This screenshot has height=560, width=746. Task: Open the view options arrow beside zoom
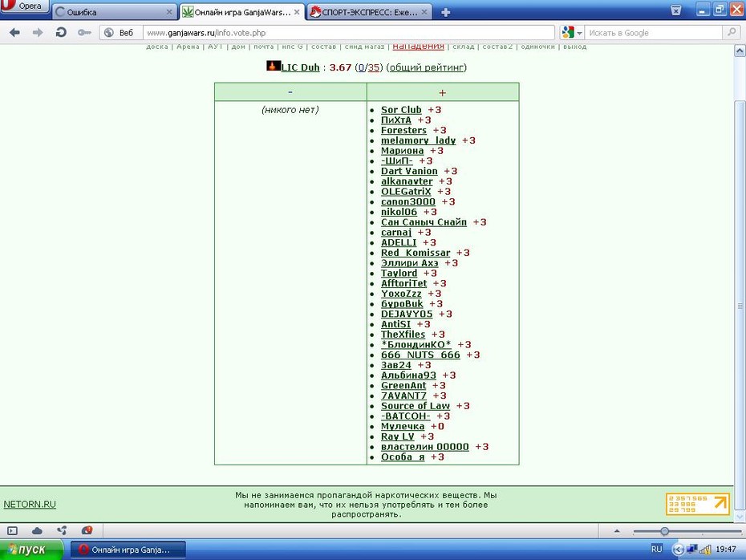(x=617, y=531)
